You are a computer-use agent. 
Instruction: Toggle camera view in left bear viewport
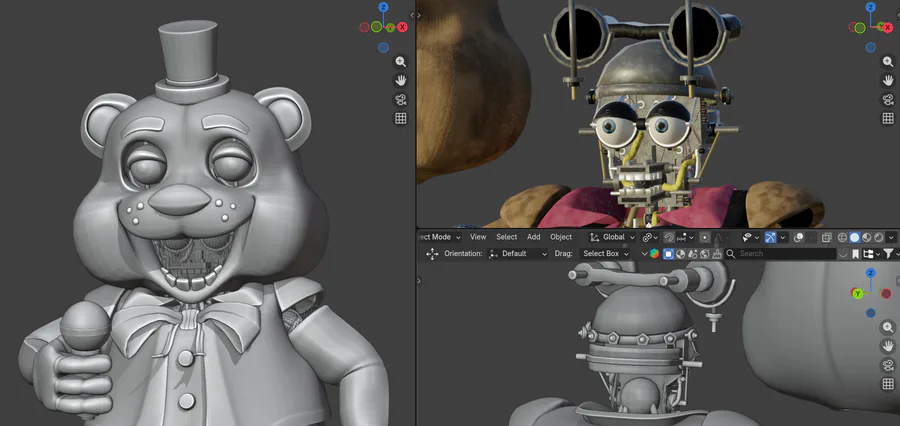tap(401, 99)
